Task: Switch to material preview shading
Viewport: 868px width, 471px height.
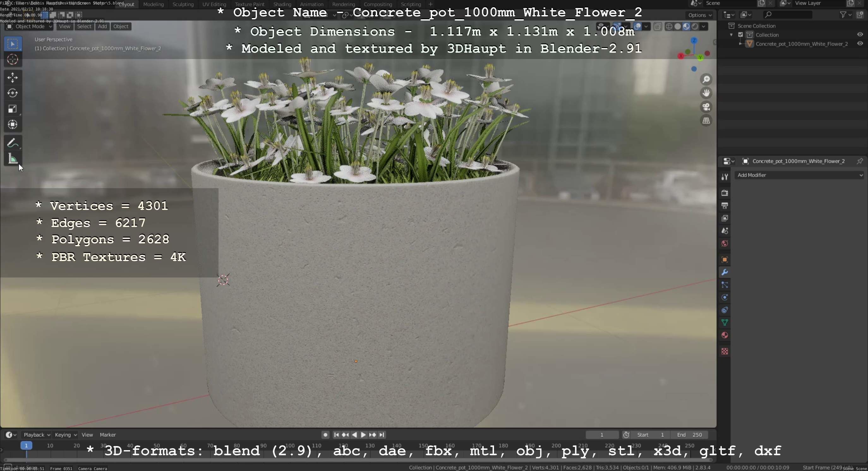Action: pyautogui.click(x=686, y=26)
